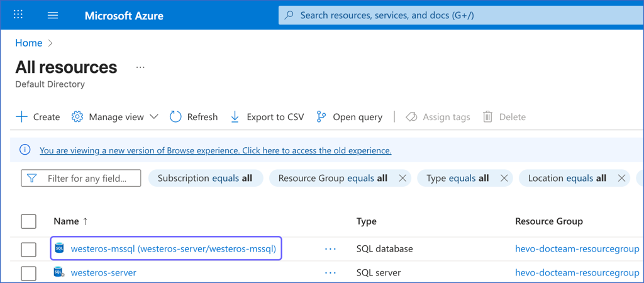
Task: Click Assign tags
Action: point(438,117)
